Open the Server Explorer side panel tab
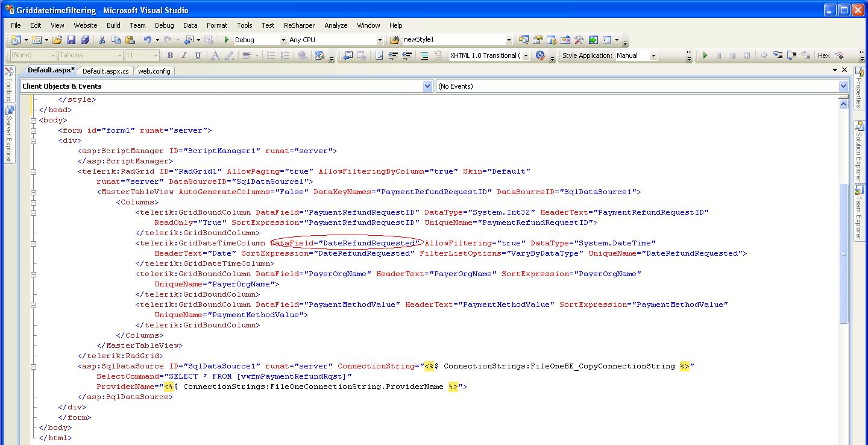868x445 pixels. (8, 134)
